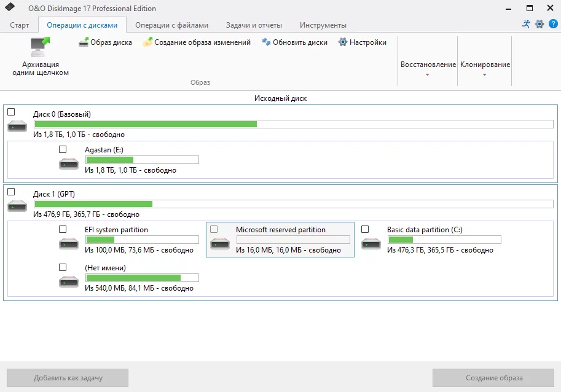Select the Диск 0 (Базовый) checkbox

[11, 112]
